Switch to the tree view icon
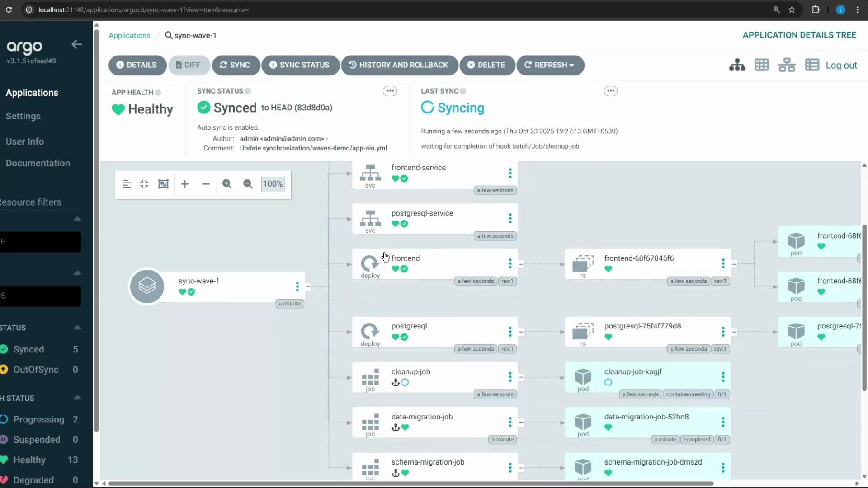The height and width of the screenshot is (488, 868). point(737,65)
